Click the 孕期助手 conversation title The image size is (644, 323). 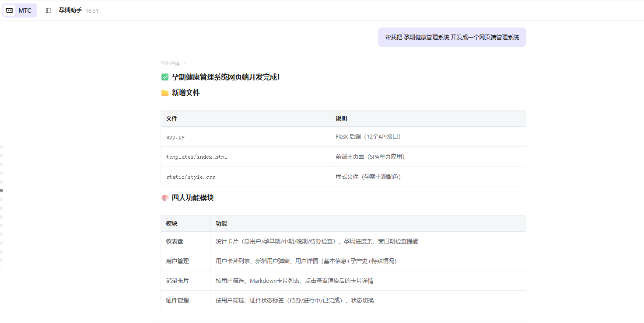70,10
